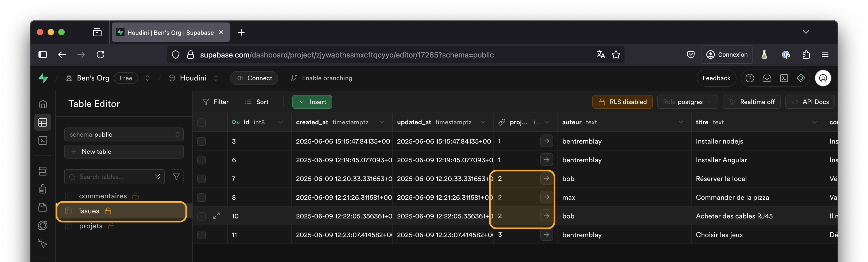Open the Database sidebar icon

click(43, 171)
